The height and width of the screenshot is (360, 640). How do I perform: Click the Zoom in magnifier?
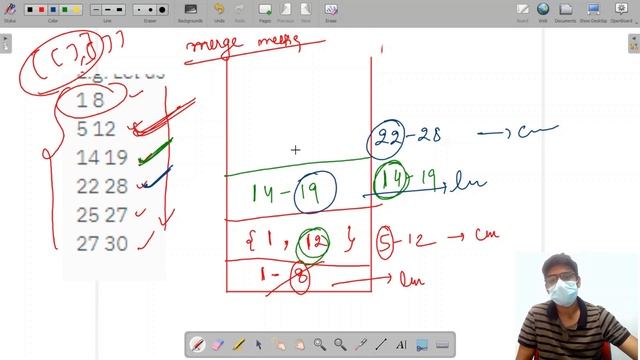tap(320, 345)
